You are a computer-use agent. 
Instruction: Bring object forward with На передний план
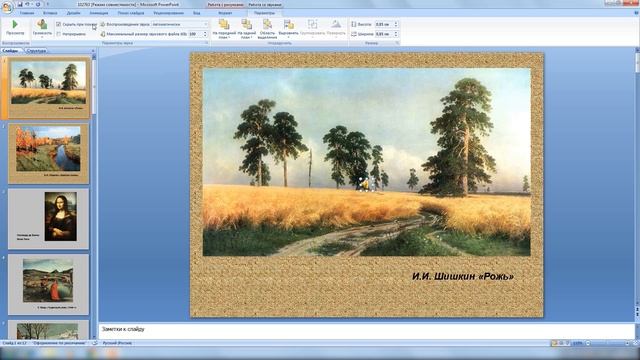click(224, 29)
